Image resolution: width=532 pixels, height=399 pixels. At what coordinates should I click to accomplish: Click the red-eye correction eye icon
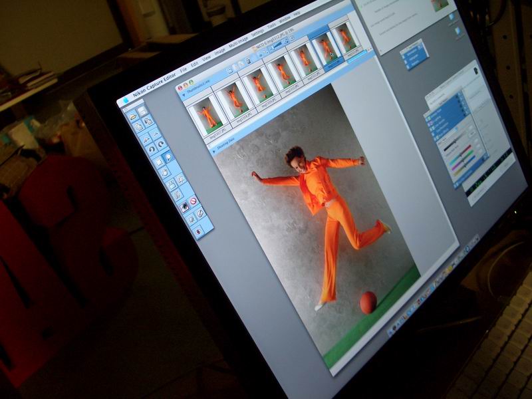point(184,206)
